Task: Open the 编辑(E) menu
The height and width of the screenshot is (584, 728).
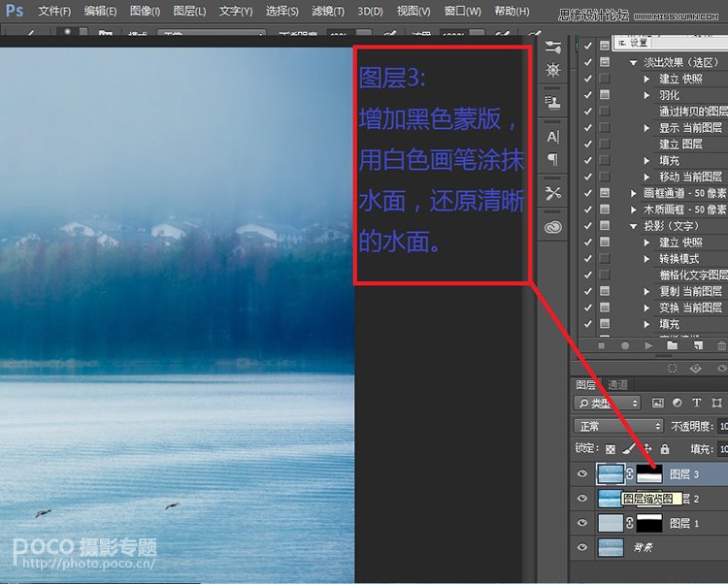Action: (100, 11)
